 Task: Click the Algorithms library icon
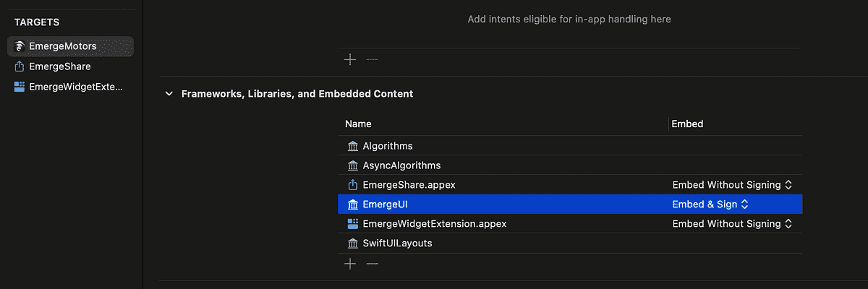(x=353, y=146)
